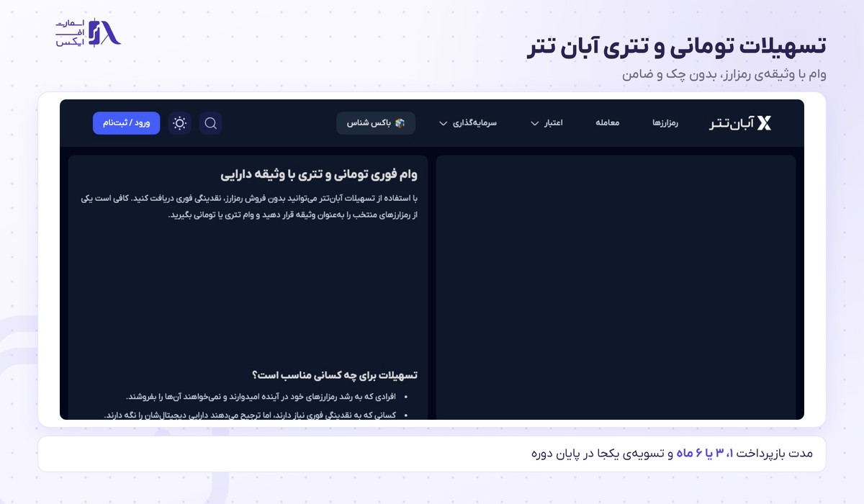Click subtitle وام با وثیقه‌ی رمزارز، بدون چک و ضامن
Image resolution: width=864 pixels, height=504 pixels.
click(724, 74)
